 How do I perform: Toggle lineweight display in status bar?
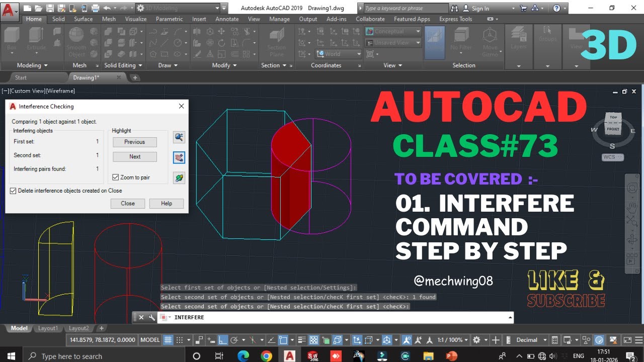click(x=302, y=340)
